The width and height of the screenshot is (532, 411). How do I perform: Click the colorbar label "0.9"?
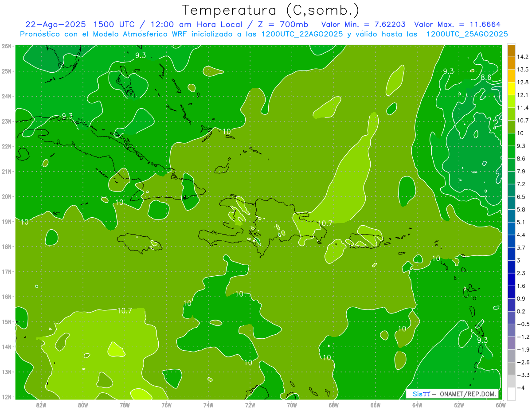(521, 298)
